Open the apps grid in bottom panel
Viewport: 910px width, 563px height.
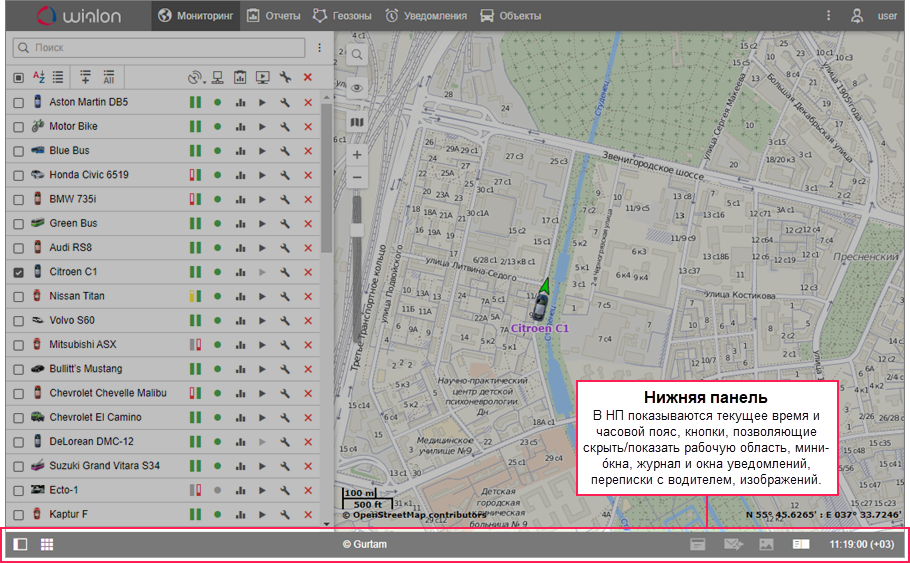point(47,545)
